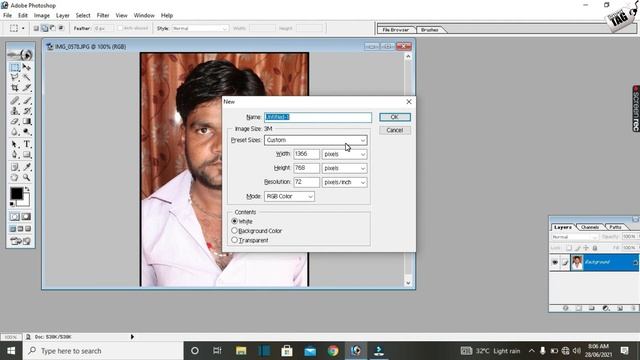Image resolution: width=640 pixels, height=360 pixels.
Task: Choose Transparent contents option
Action: 234,240
